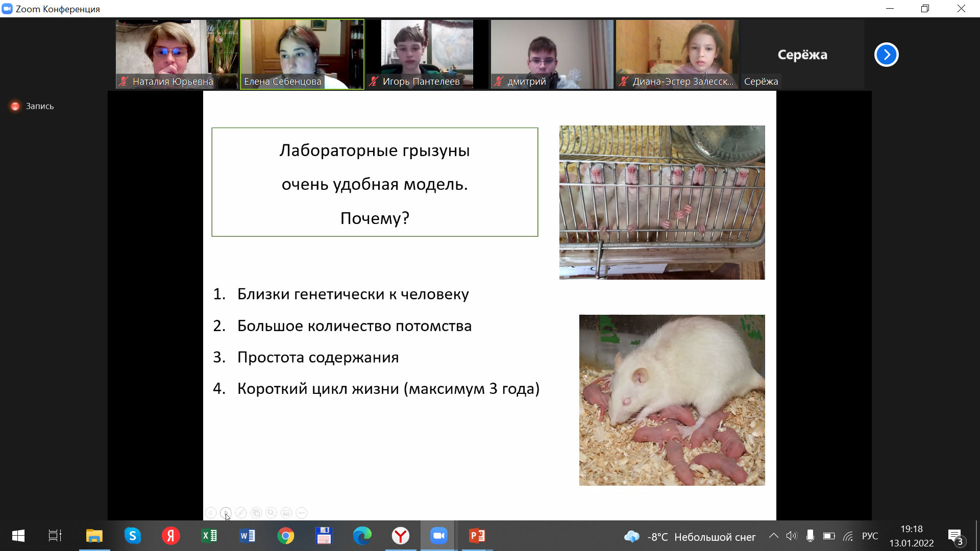Show next participants with blue arrow button
This screenshot has height=551, width=980.
pos(886,55)
